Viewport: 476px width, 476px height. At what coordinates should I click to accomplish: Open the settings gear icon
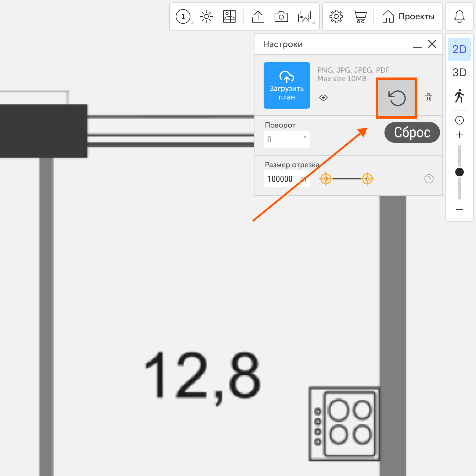(x=336, y=16)
